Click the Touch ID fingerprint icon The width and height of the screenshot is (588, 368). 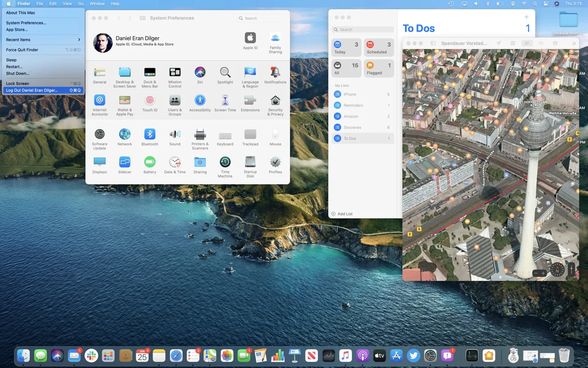click(150, 101)
